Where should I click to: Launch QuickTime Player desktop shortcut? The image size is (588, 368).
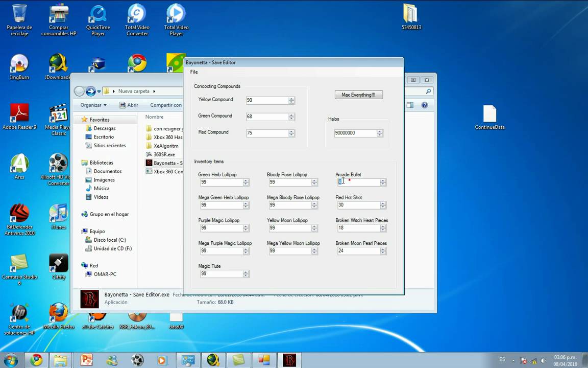coord(98,19)
